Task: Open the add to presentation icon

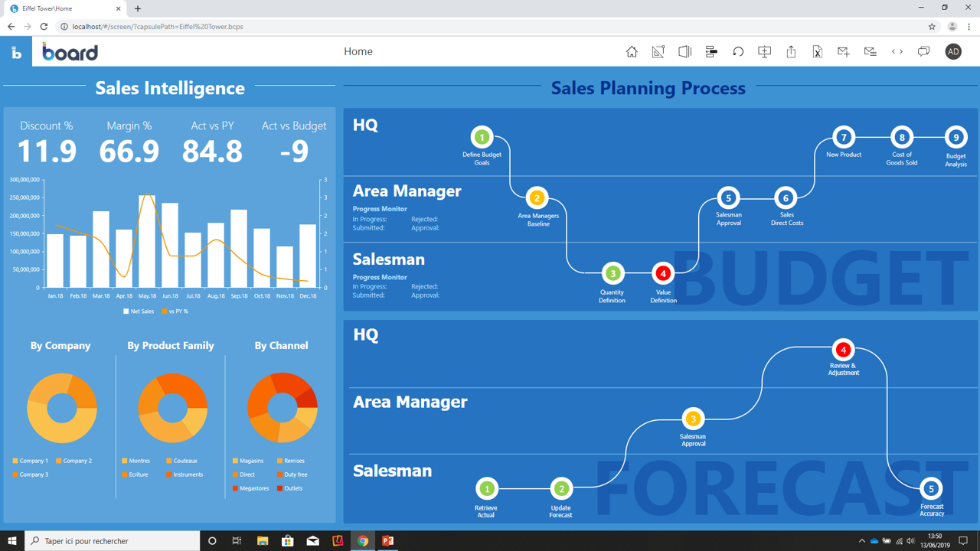Action: 764,51
